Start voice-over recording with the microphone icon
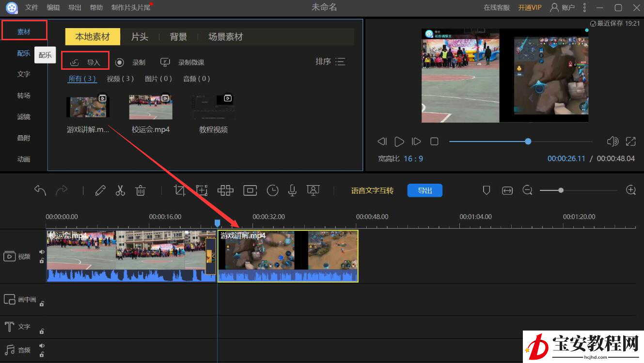 click(292, 190)
